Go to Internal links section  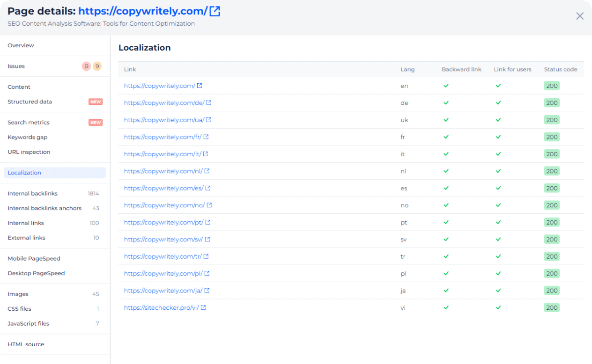(x=26, y=223)
